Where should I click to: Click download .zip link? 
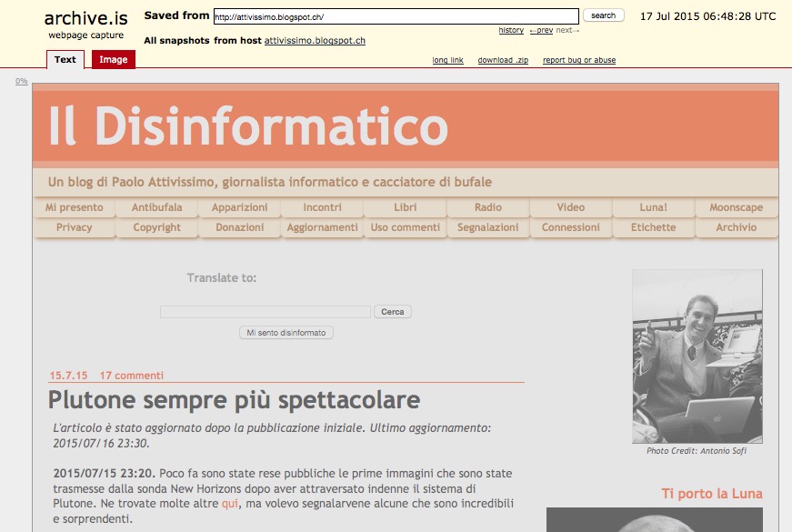click(503, 60)
